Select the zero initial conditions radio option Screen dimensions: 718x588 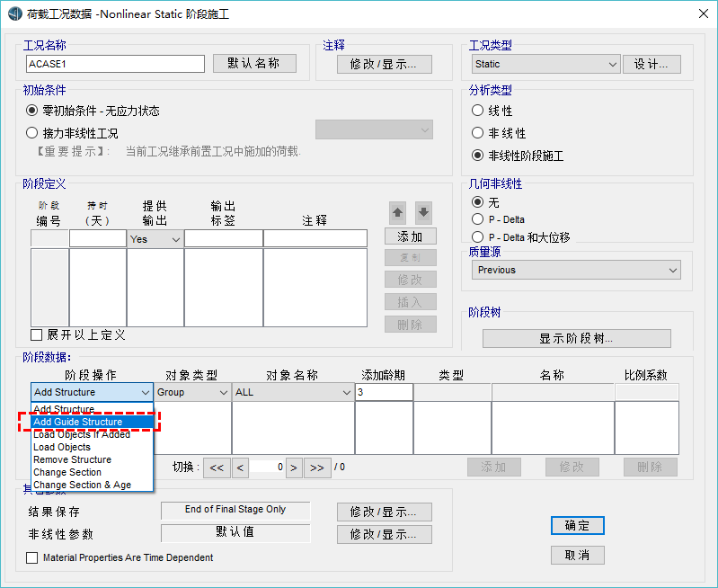[32, 111]
